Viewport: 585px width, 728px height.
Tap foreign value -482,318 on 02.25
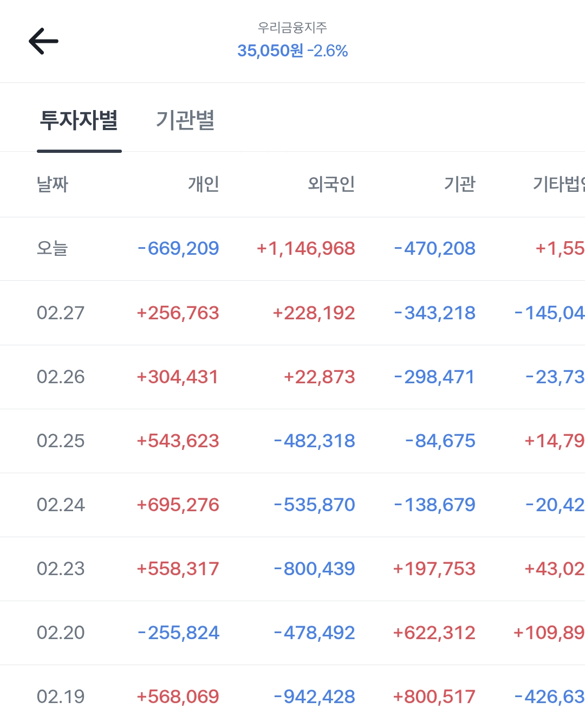[x=314, y=441]
